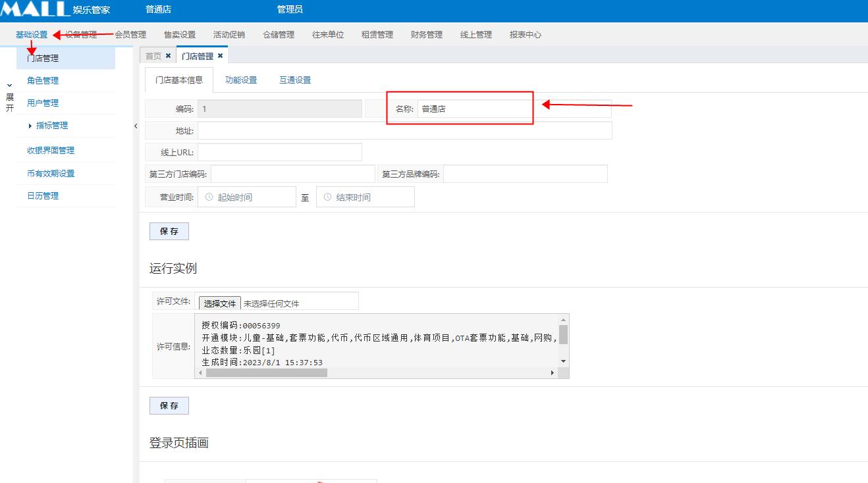Open the 会员管理 menu

[x=130, y=35]
